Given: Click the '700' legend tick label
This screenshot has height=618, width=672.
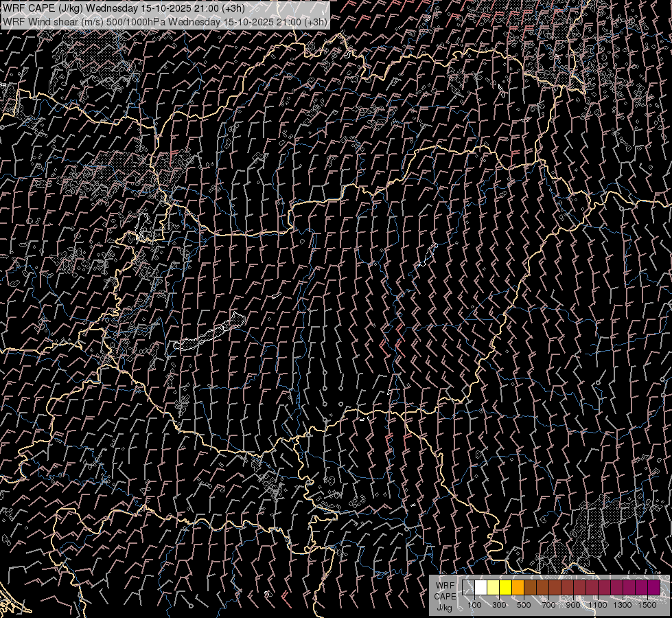Looking at the screenshot, I should [x=548, y=605].
